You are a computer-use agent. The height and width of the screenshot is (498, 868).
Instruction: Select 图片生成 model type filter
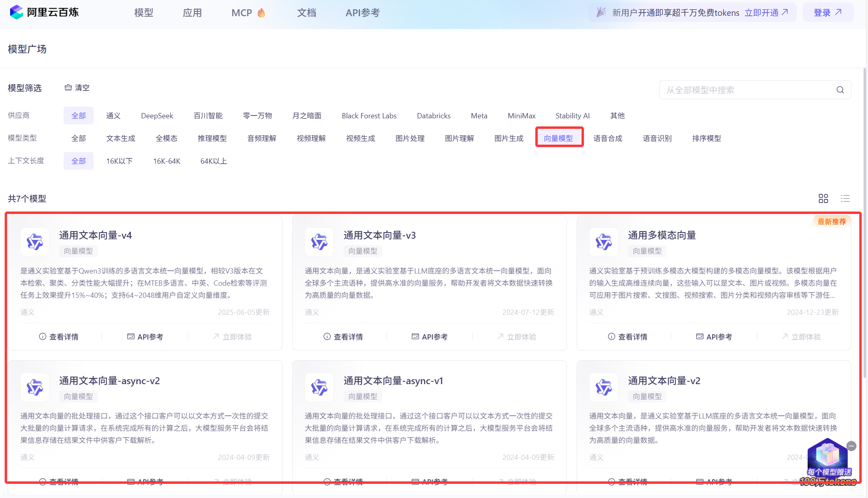click(509, 138)
